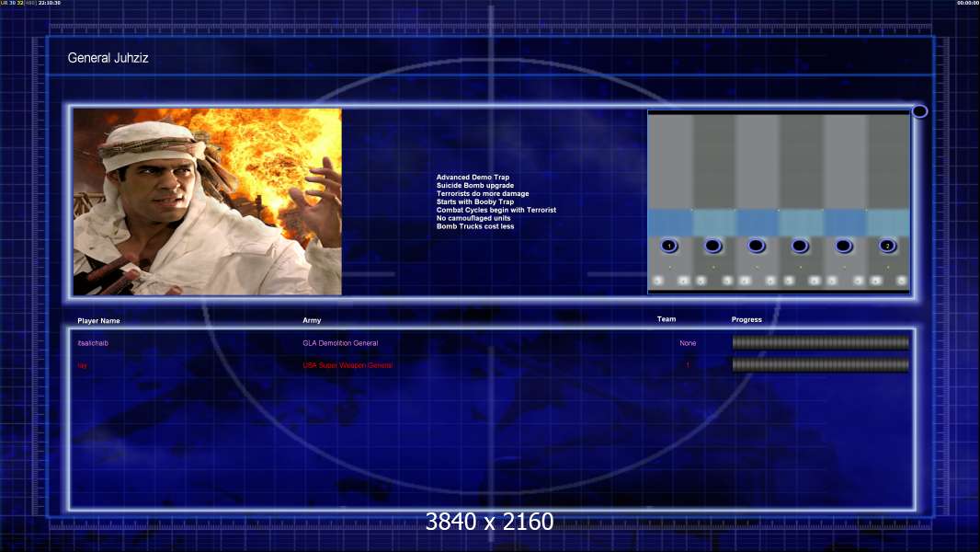Click 'Bomb Trucks cost less' line
The width and height of the screenshot is (980, 552).
[475, 226]
